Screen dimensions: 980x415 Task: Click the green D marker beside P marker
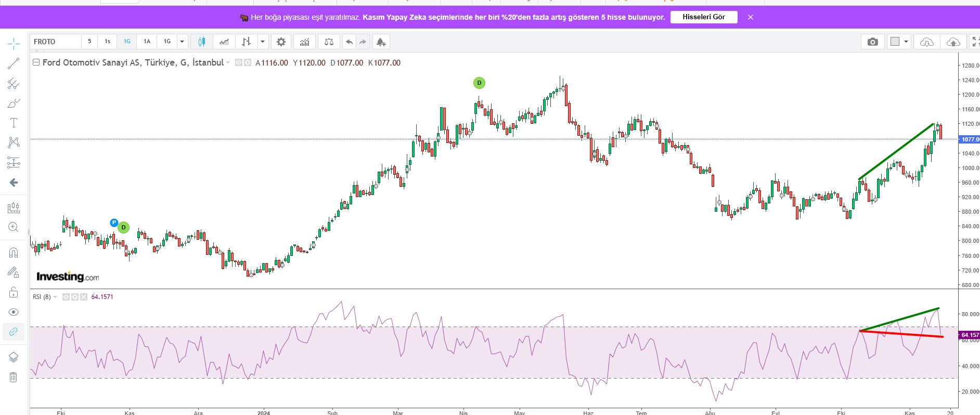tap(123, 227)
